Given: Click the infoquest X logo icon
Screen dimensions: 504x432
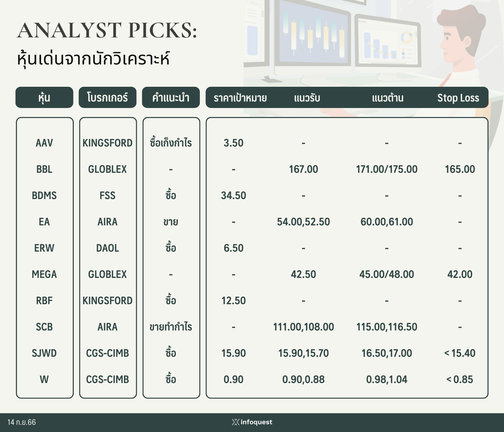Looking at the screenshot, I should tap(235, 422).
